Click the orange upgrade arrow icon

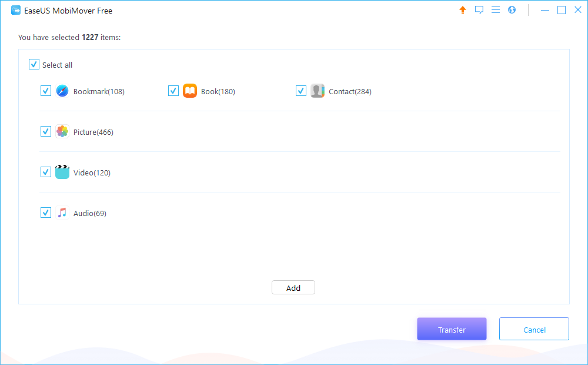click(x=463, y=10)
